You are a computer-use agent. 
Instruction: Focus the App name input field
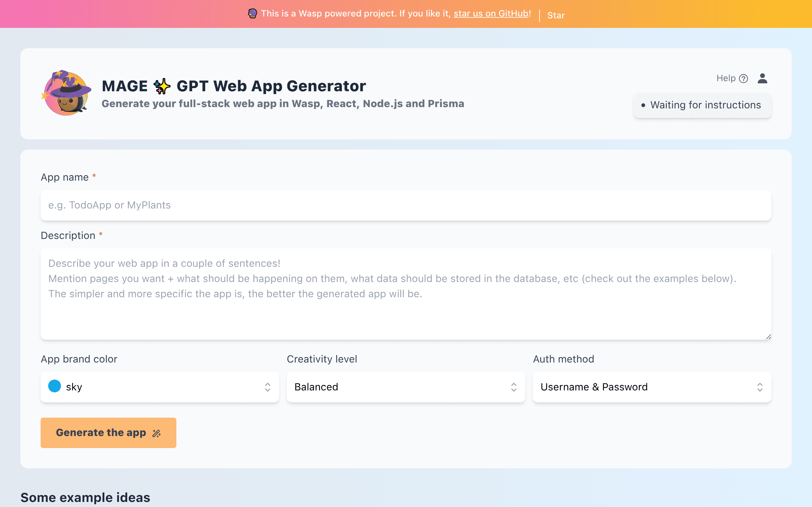(406, 205)
